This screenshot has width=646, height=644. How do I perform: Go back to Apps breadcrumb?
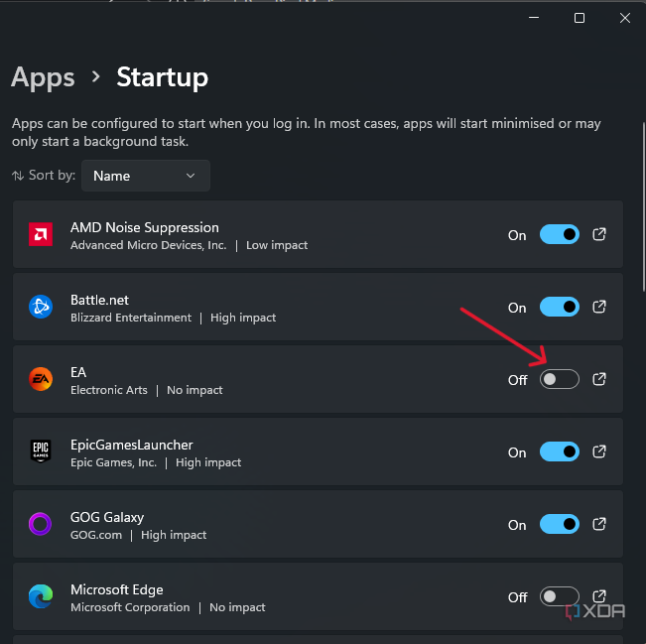coord(43,77)
